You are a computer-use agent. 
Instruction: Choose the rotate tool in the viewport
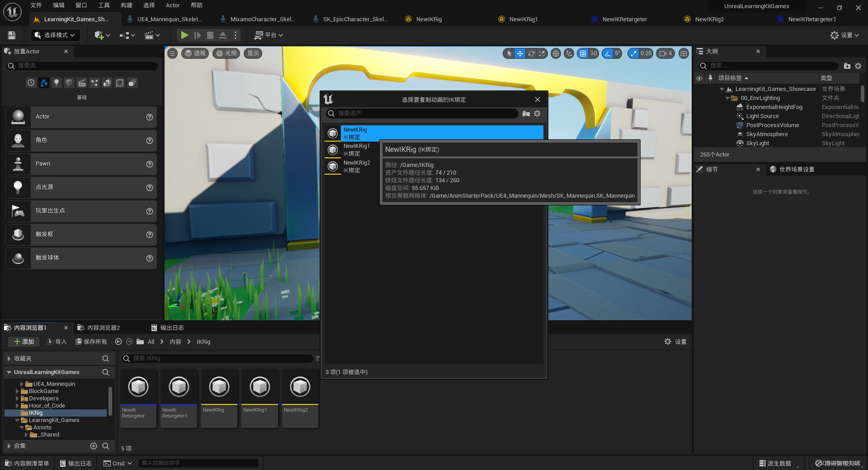pos(531,53)
